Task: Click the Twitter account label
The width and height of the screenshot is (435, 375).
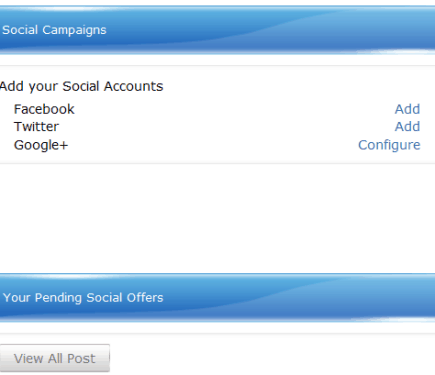Action: click(36, 127)
